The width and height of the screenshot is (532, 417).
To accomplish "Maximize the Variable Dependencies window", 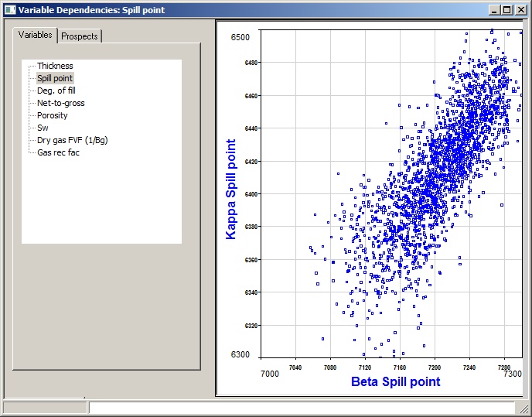I will (506, 10).
